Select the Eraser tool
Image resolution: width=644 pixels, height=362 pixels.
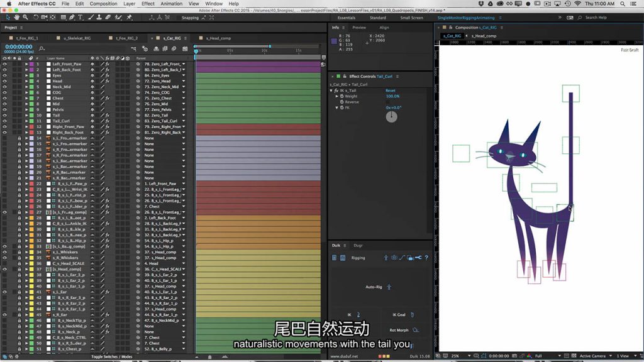108,18
